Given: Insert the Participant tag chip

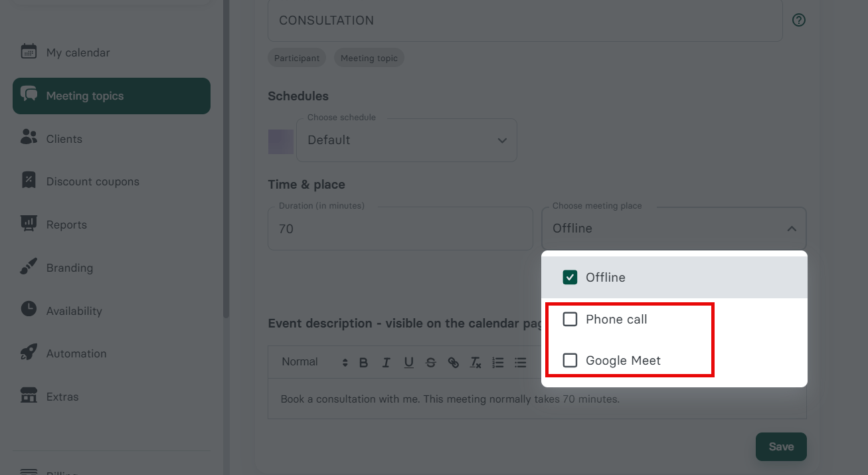Looking at the screenshot, I should (297, 58).
